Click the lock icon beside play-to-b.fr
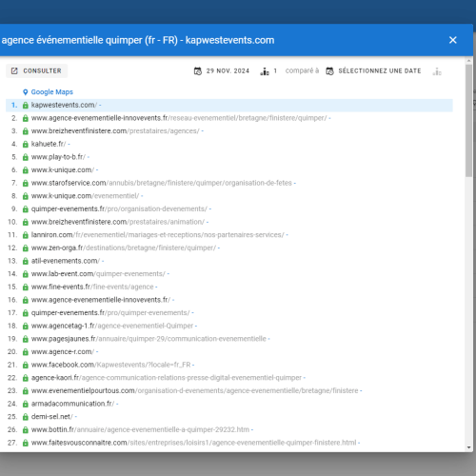The image size is (476, 476). coord(26,157)
